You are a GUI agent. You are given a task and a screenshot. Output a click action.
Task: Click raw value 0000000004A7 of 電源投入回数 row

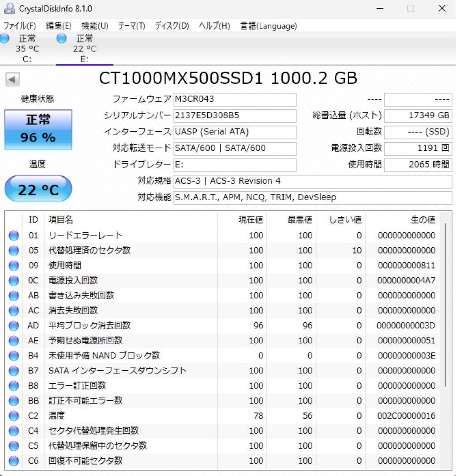(x=406, y=280)
